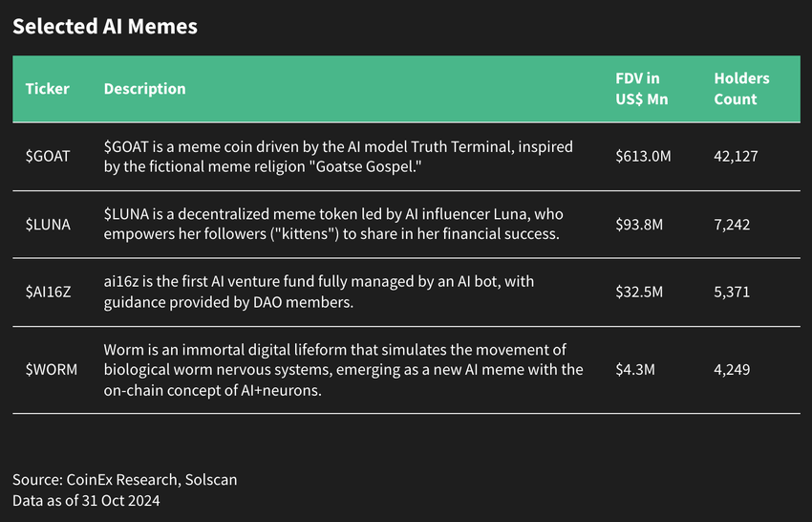Select the $AI16Z ticker cell
The width and height of the screenshot is (812, 522).
point(50,292)
